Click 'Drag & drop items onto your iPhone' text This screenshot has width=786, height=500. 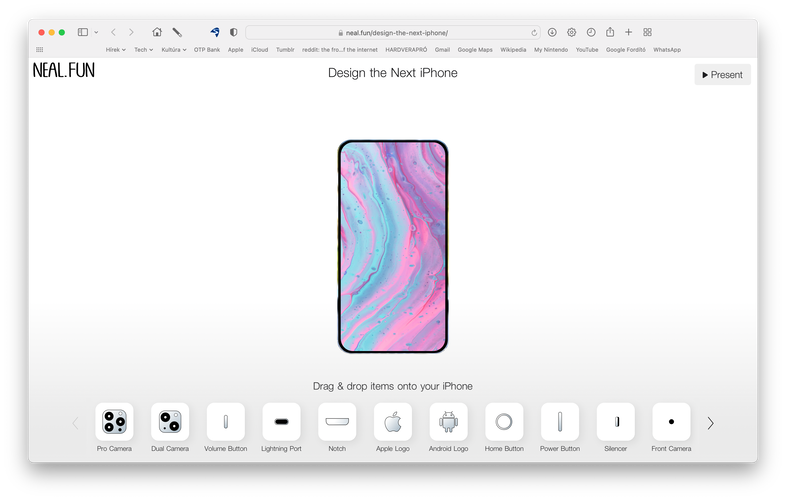[392, 386]
